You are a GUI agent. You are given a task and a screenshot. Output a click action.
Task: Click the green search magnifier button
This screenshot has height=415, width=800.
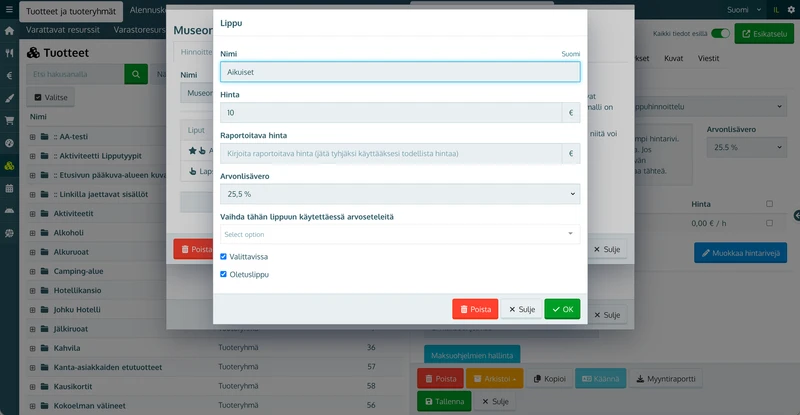coord(136,74)
